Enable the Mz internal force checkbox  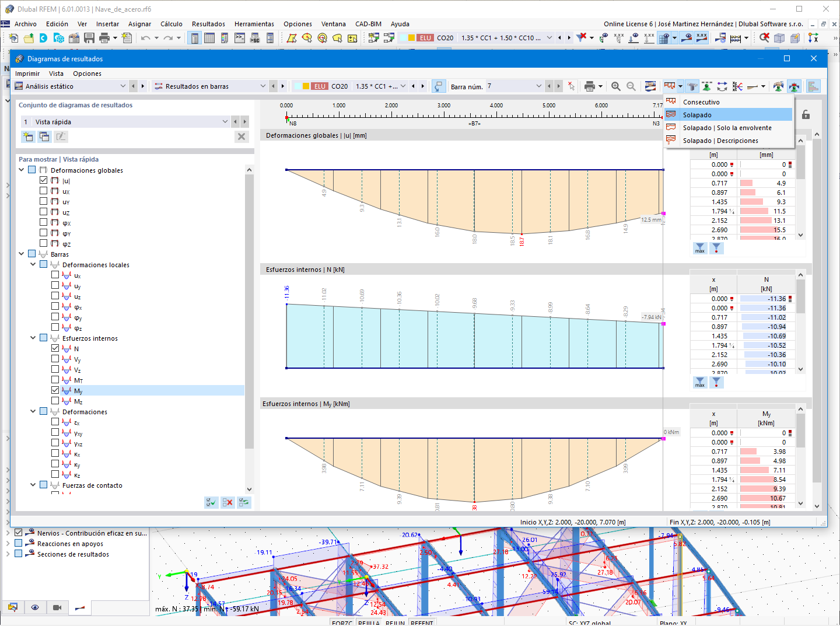pyautogui.click(x=55, y=401)
